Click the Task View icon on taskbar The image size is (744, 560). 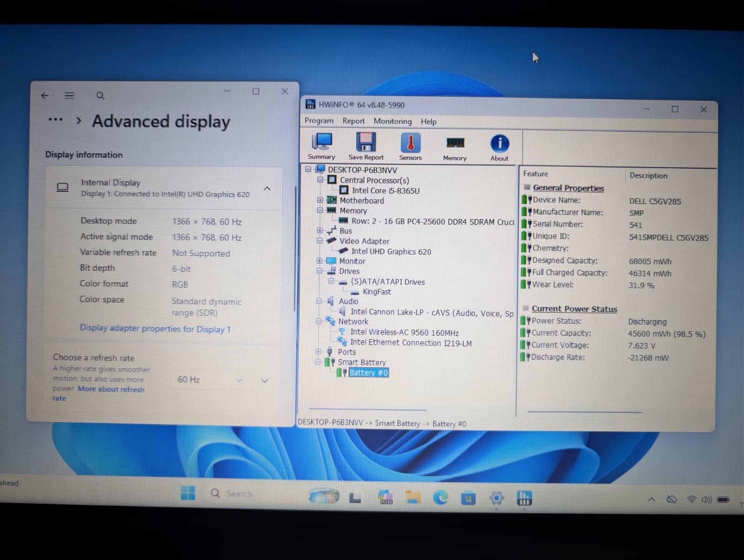pos(355,498)
